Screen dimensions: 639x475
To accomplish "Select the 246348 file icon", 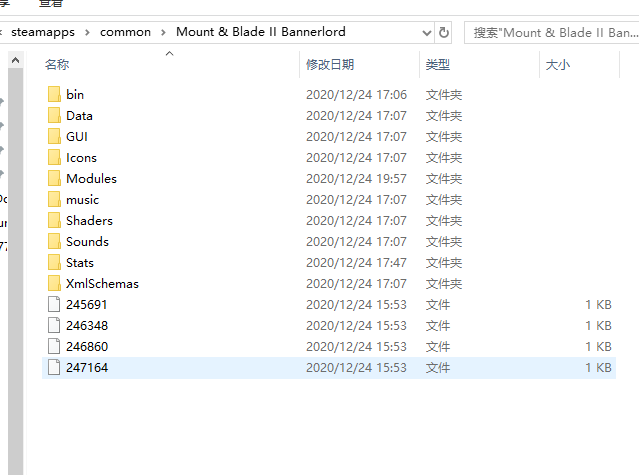I will 54,325.
